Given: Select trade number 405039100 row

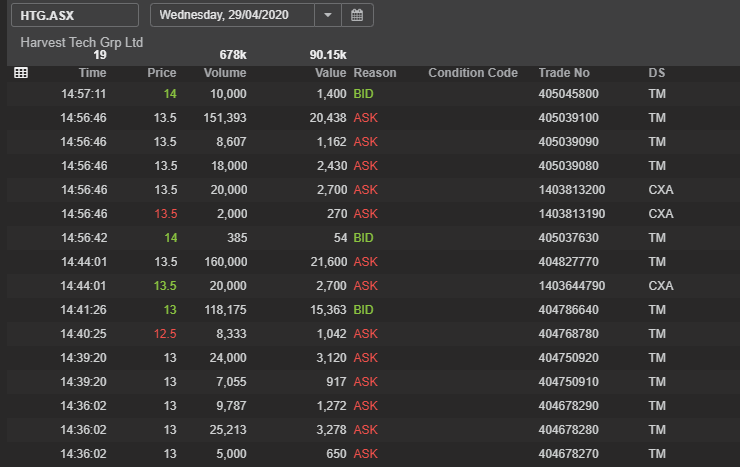Looking at the screenshot, I should (373, 118).
